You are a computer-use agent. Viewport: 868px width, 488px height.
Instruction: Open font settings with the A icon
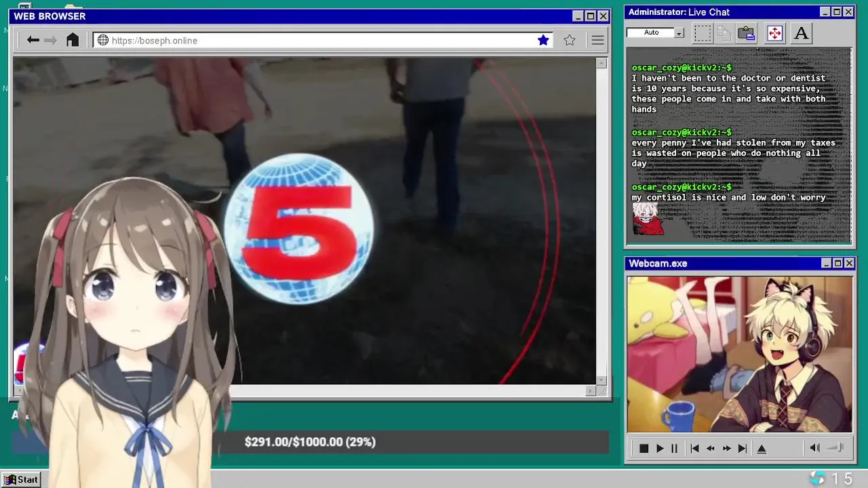click(x=801, y=33)
